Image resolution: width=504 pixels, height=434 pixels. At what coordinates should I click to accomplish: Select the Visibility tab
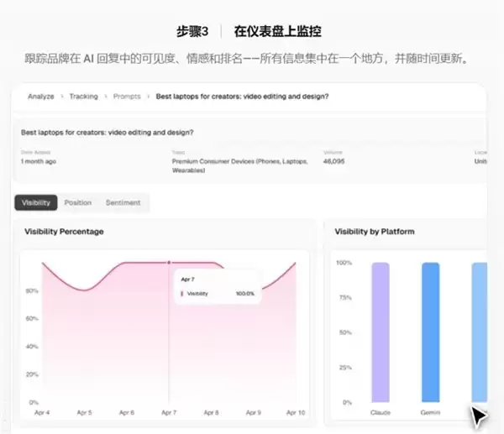[36, 202]
